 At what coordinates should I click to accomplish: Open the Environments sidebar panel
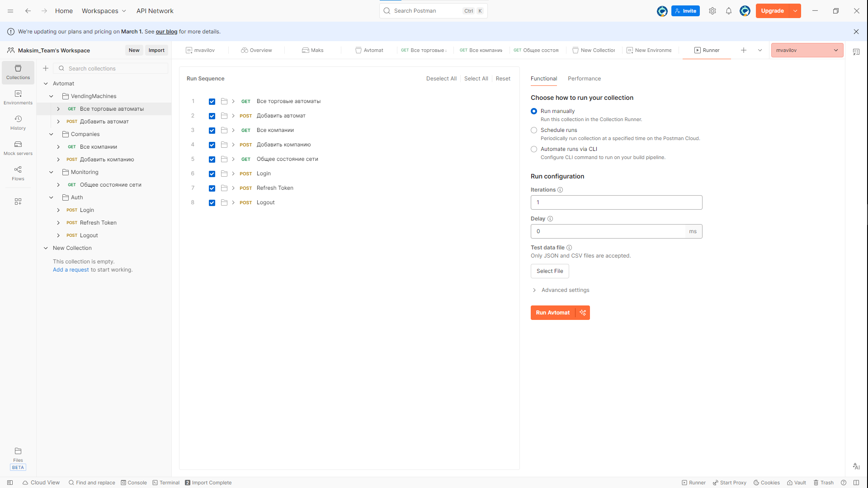click(18, 97)
